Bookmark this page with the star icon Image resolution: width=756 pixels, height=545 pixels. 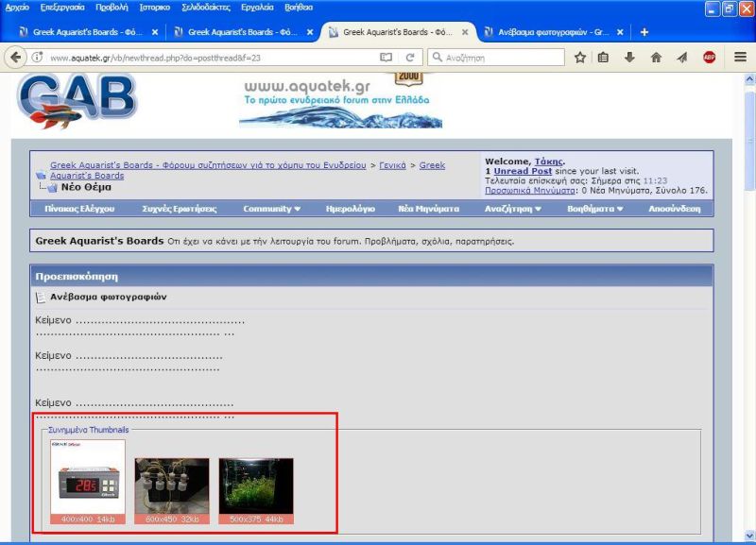tap(580, 57)
